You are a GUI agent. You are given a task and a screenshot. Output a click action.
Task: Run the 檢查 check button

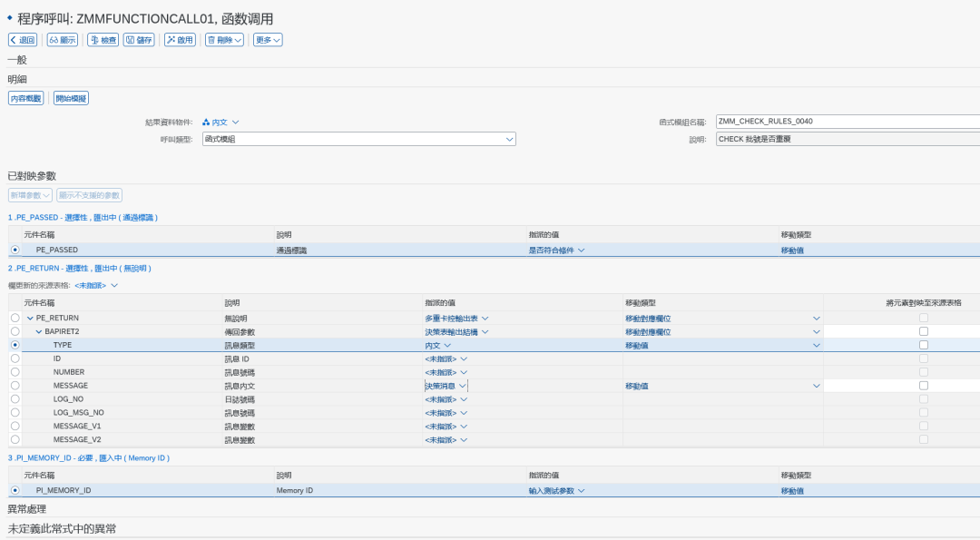[103, 40]
